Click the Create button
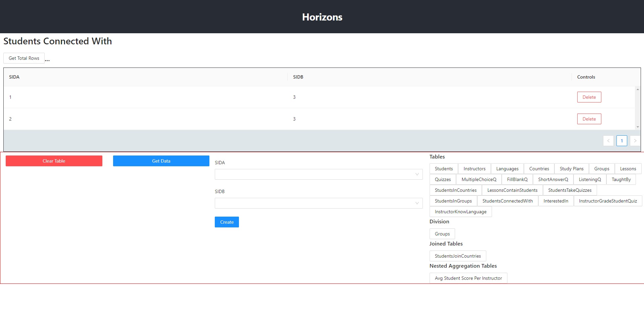The width and height of the screenshot is (644, 311). 227,222
